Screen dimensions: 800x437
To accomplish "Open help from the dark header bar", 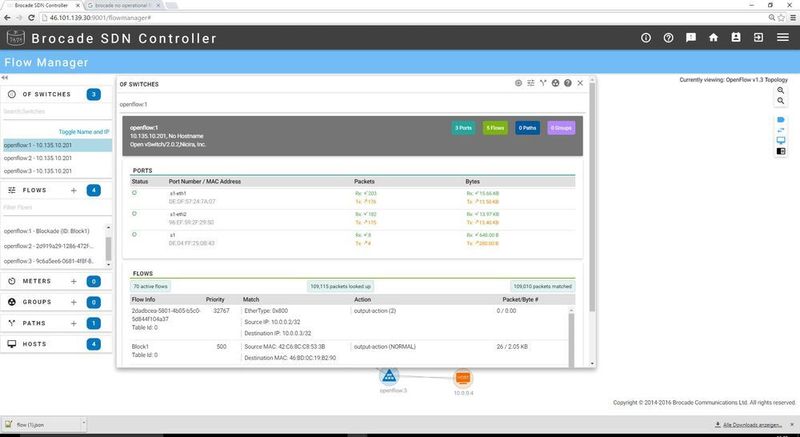I will pyautogui.click(x=668, y=38).
